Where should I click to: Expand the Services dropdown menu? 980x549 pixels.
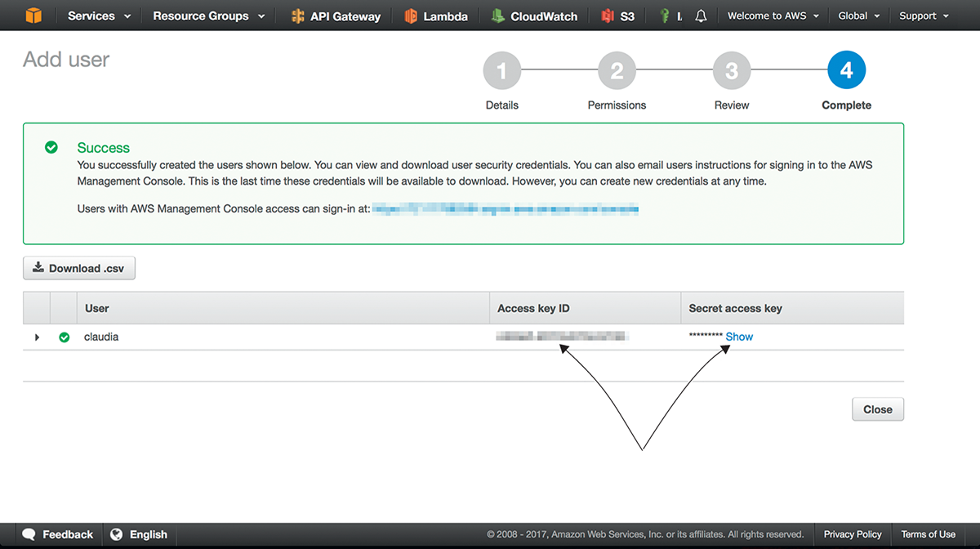99,16
